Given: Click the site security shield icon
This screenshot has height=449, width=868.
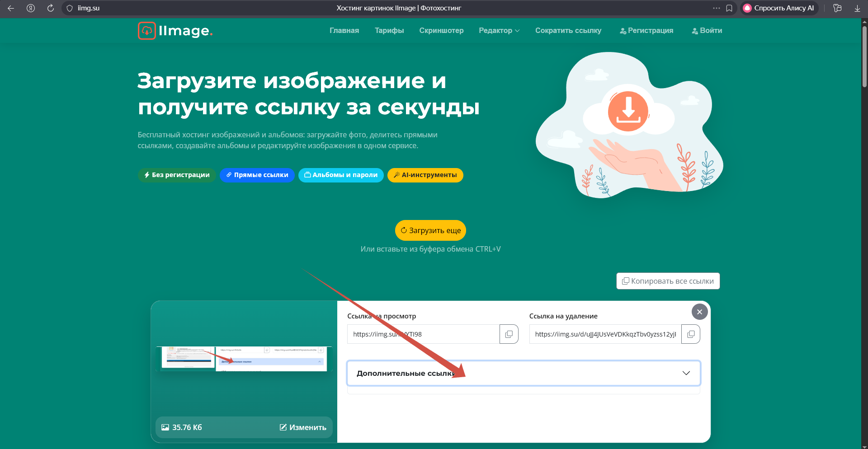Looking at the screenshot, I should point(70,8).
